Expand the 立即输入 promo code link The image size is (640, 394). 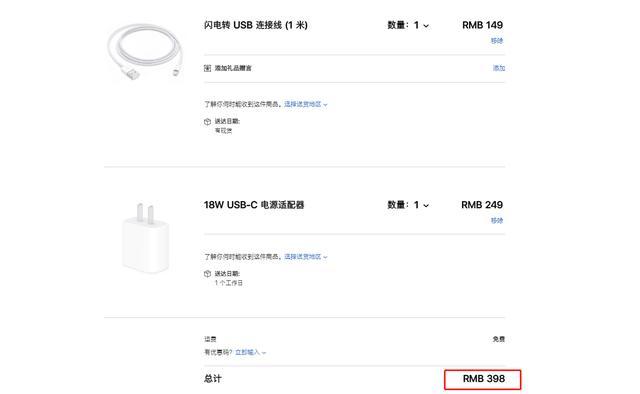250,352
